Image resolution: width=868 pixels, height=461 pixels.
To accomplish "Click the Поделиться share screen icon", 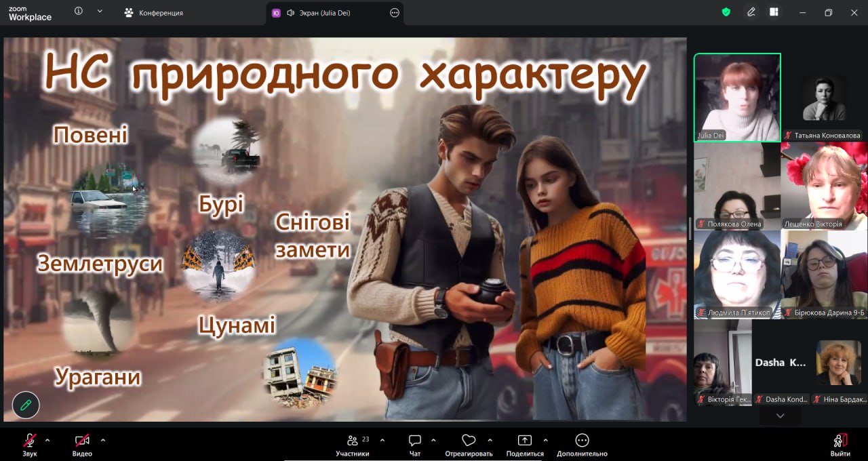I will pyautogui.click(x=525, y=441).
